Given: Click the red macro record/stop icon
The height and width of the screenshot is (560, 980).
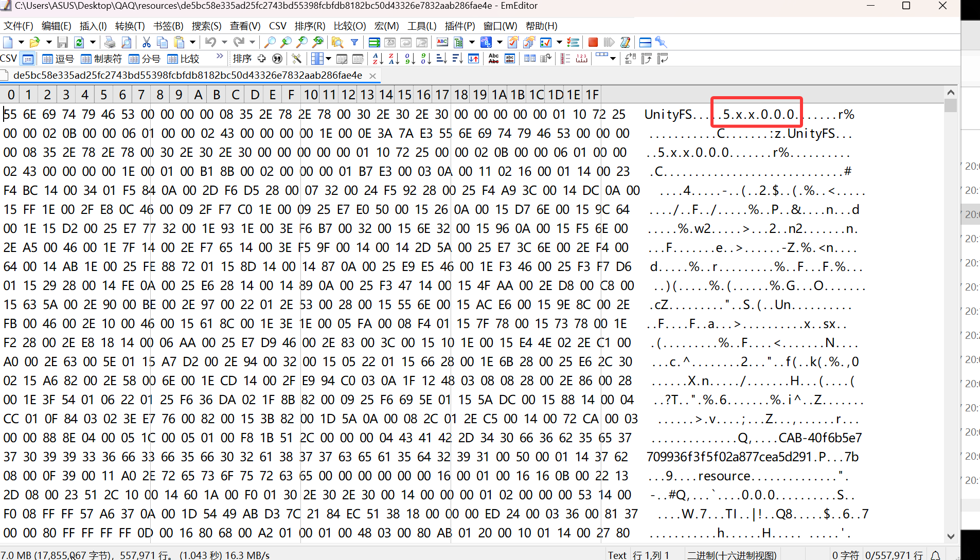Looking at the screenshot, I should coord(593,42).
